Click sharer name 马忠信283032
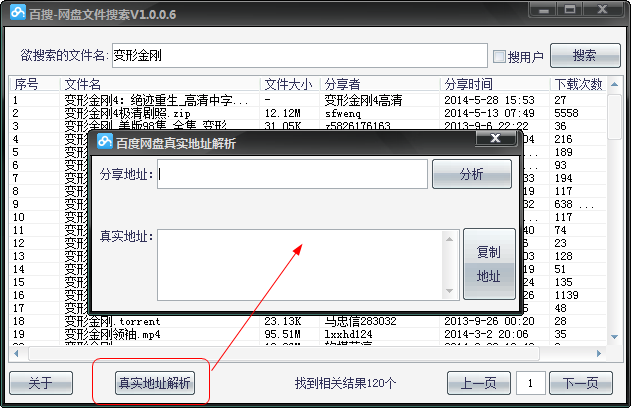Screen dimensions: 631x408 pos(360,321)
